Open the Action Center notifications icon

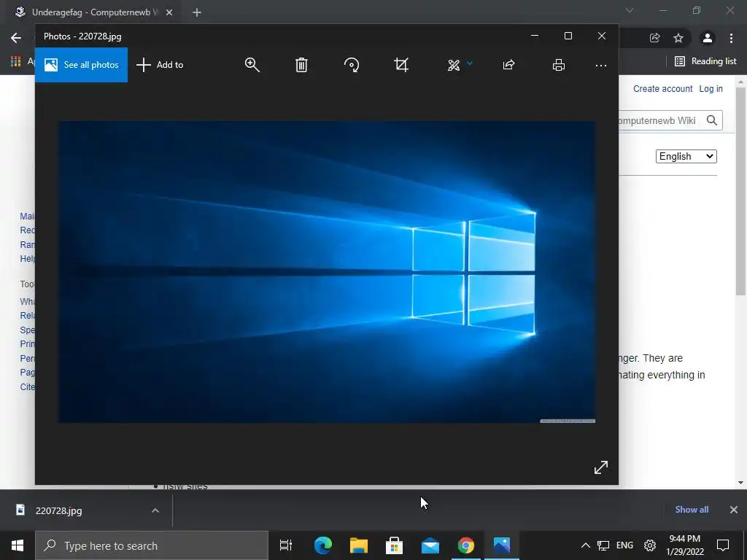point(723,545)
